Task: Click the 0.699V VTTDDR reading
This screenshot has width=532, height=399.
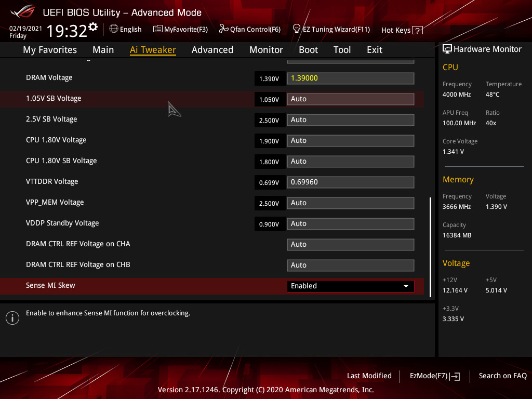Action: pyautogui.click(x=270, y=182)
